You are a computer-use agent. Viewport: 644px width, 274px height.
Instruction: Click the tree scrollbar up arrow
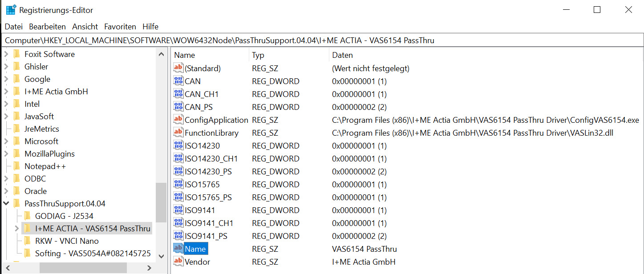point(161,54)
